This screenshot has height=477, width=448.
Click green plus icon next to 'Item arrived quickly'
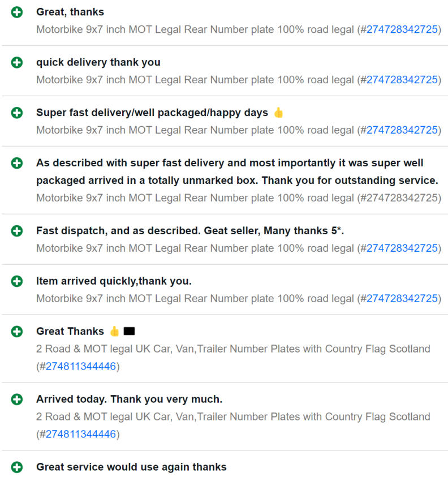pyautogui.click(x=17, y=281)
